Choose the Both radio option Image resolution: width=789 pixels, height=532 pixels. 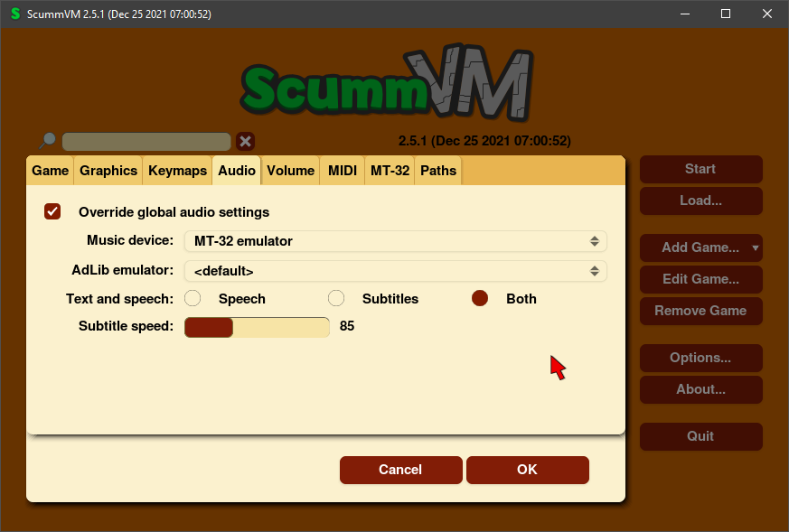480,298
